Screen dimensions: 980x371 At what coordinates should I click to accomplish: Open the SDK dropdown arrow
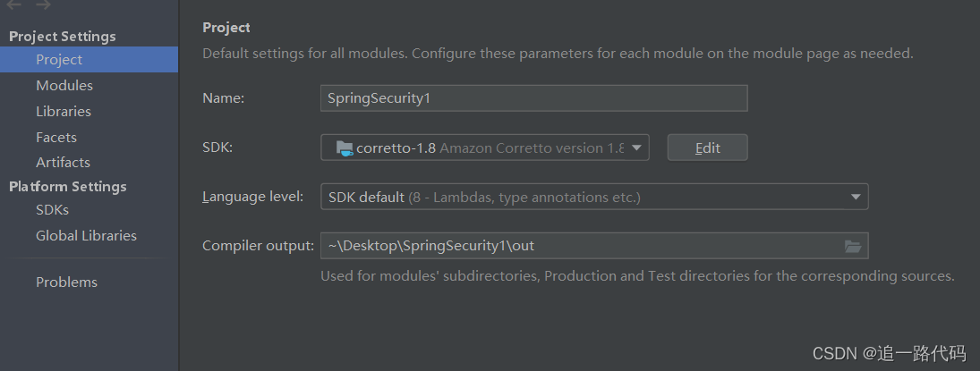click(x=637, y=148)
